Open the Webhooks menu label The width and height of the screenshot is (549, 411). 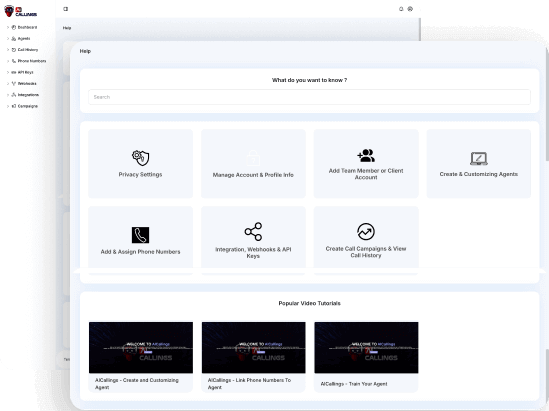coord(27,84)
